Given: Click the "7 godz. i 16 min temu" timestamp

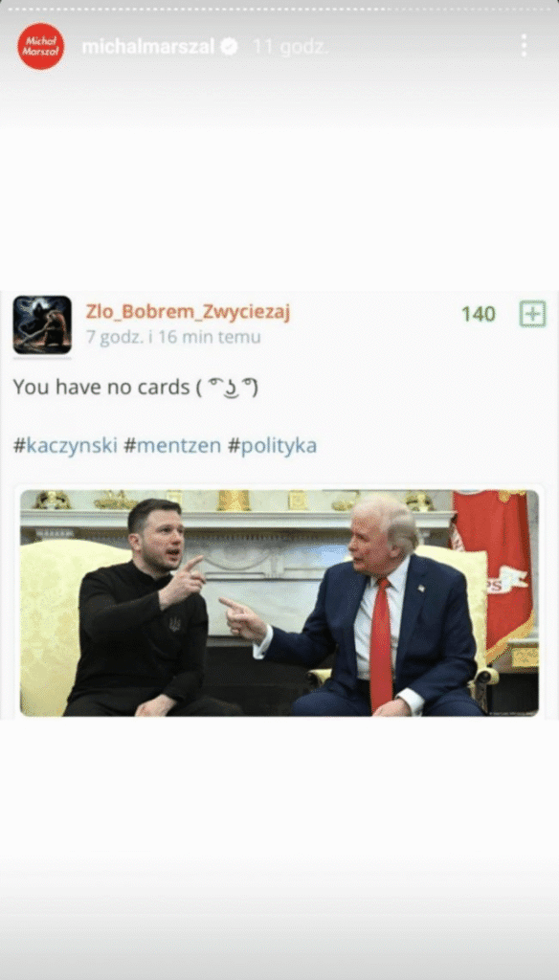Looking at the screenshot, I should 173,338.
